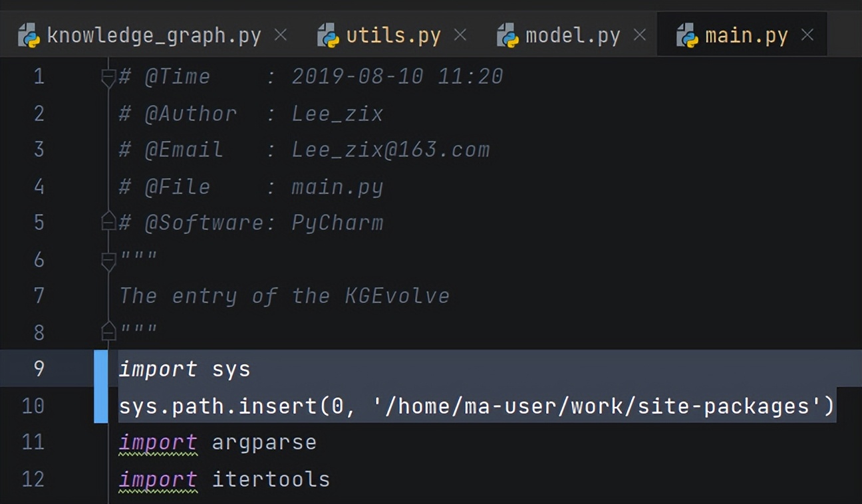This screenshot has height=504, width=862.
Task: Click the Python icon on main.py tab
Action: coord(688,35)
